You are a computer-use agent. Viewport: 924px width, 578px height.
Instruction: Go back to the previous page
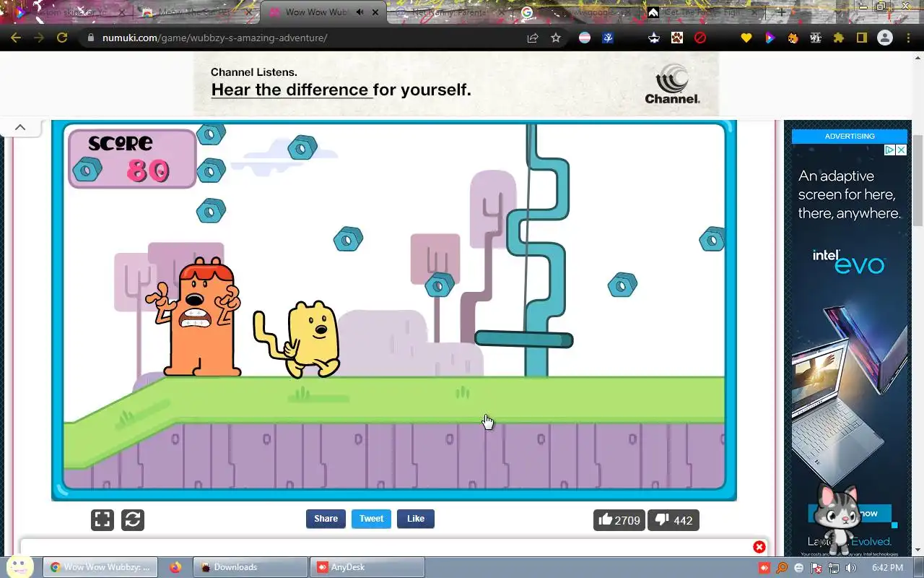pos(16,38)
